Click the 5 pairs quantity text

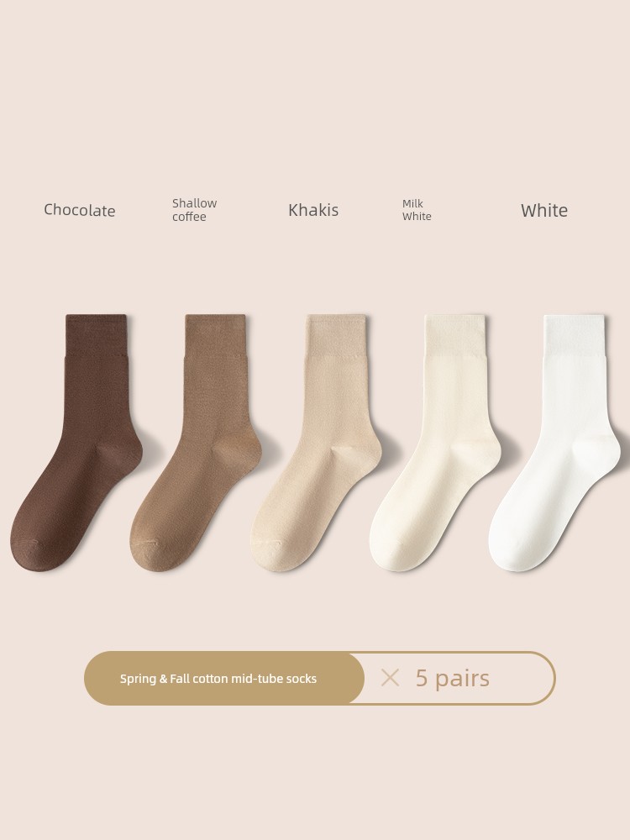point(453,678)
